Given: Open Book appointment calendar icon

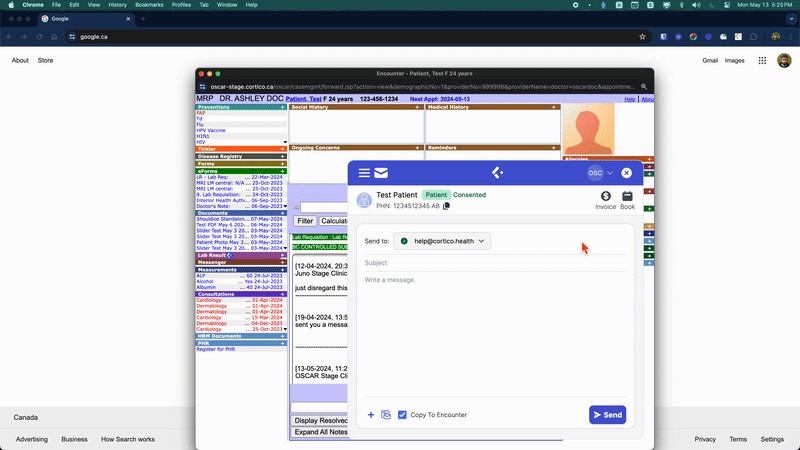Looking at the screenshot, I should (x=628, y=200).
